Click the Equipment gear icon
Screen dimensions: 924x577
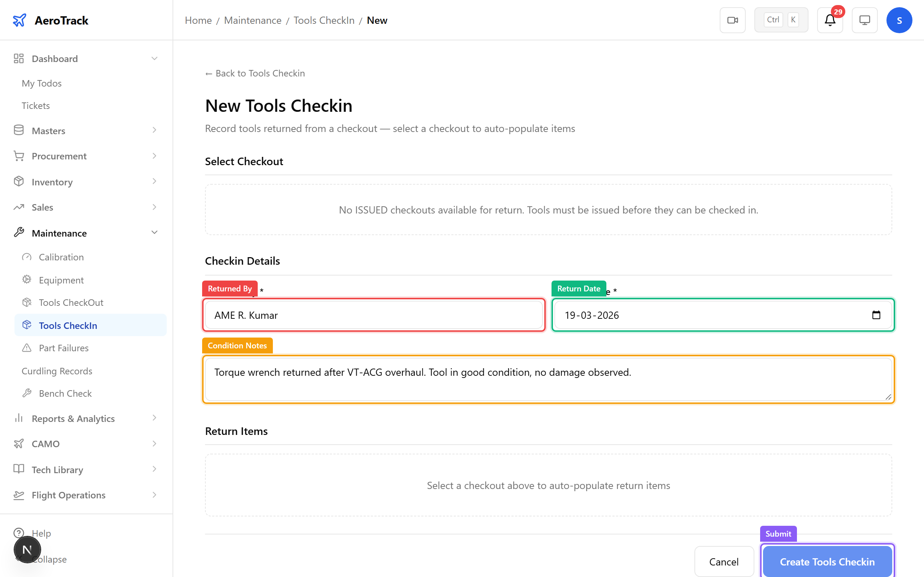point(26,280)
